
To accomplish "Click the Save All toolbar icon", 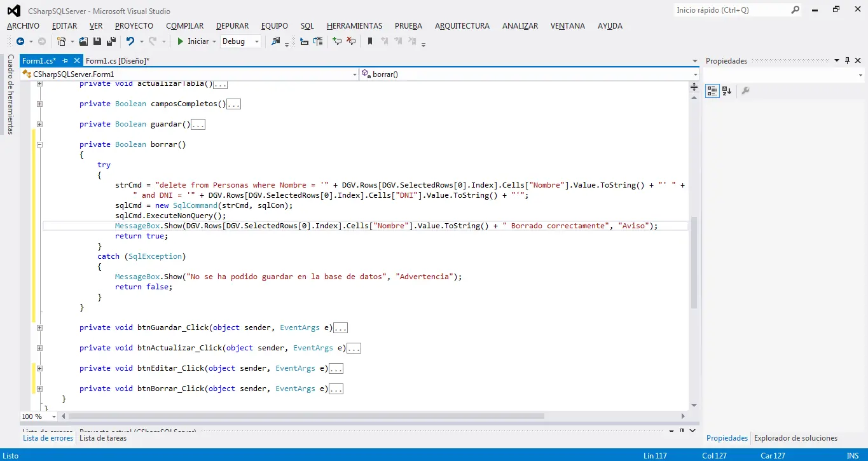I will tap(111, 41).
